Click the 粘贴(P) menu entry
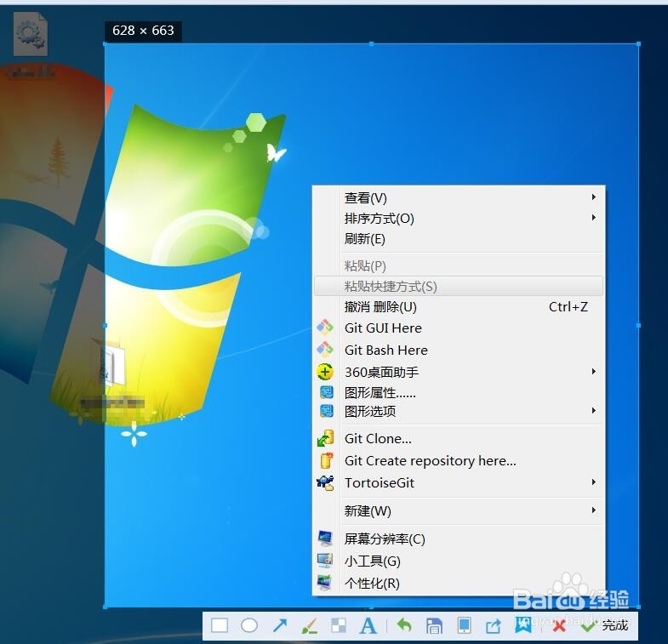 [x=459, y=265]
